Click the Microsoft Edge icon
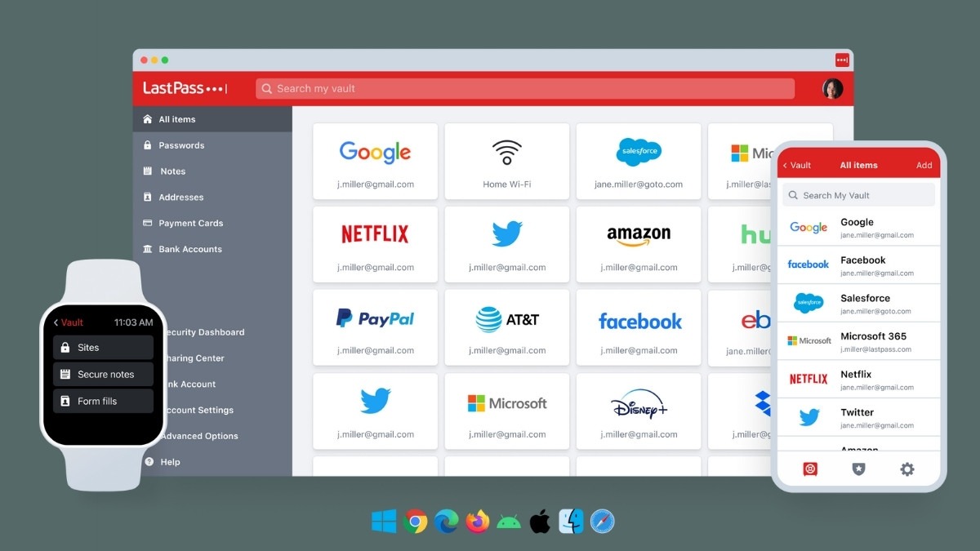The width and height of the screenshot is (980, 551). [x=446, y=522]
